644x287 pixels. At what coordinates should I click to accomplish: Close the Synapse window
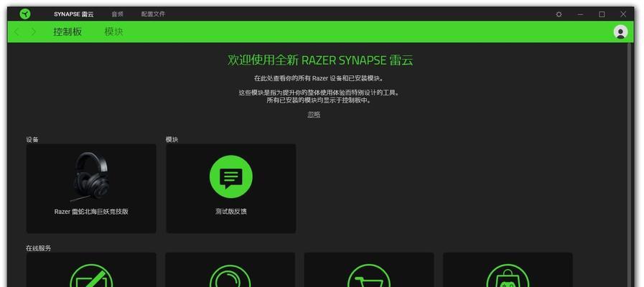pos(623,14)
